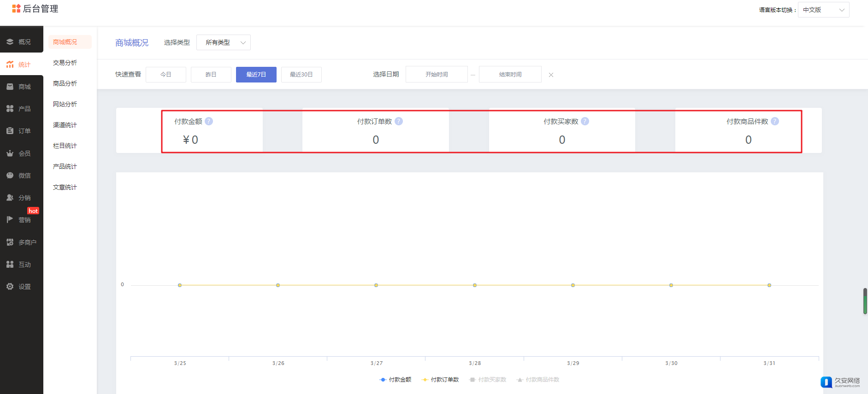Show the 付款商品件数 series via legend
Image resolution: width=868 pixels, height=394 pixels.
click(x=538, y=380)
